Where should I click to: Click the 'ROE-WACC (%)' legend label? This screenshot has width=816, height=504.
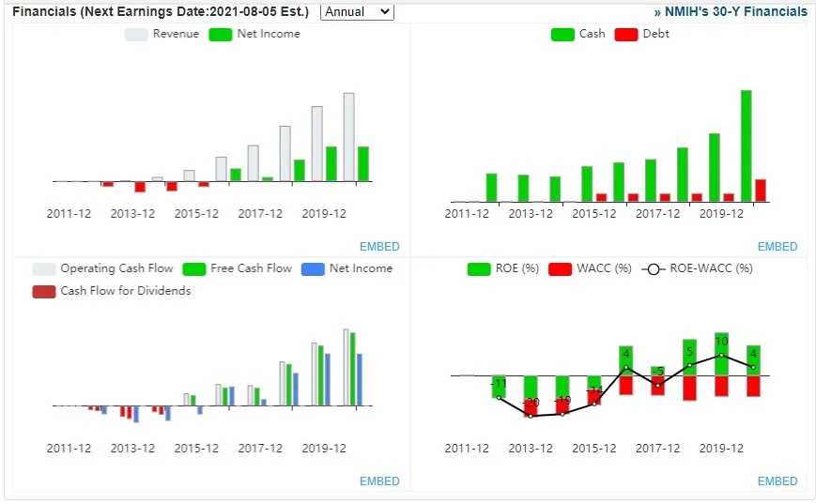(x=712, y=268)
